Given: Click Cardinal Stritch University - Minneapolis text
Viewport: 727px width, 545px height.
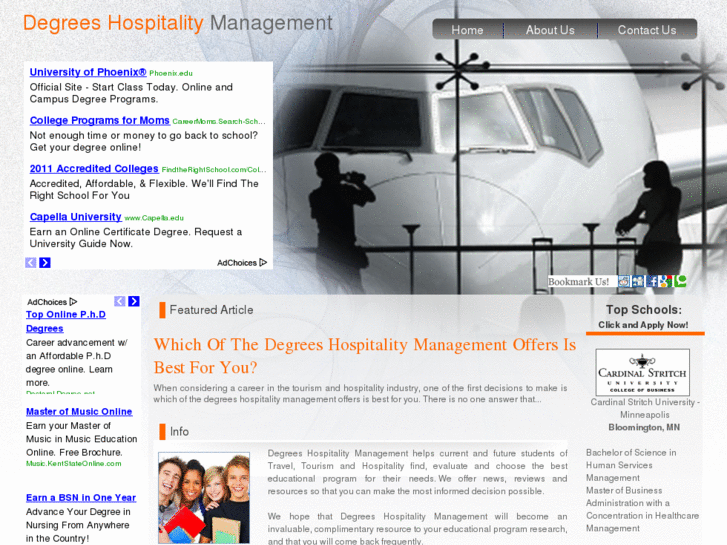Looking at the screenshot, I should pyautogui.click(x=645, y=408).
